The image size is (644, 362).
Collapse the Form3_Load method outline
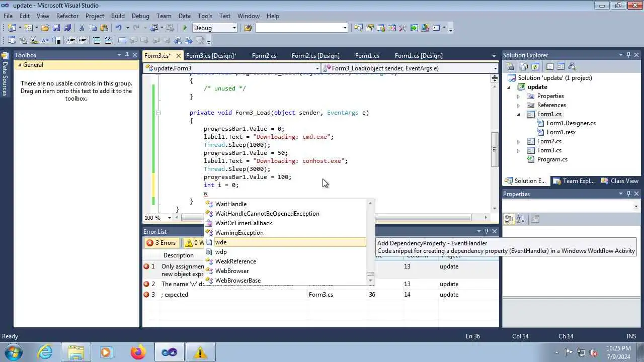(x=158, y=113)
